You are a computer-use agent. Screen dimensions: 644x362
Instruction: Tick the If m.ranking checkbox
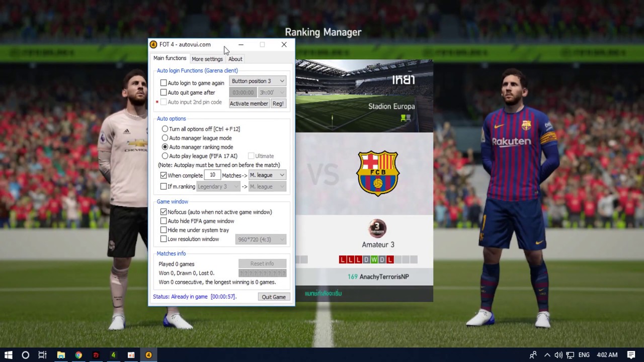coord(164,187)
